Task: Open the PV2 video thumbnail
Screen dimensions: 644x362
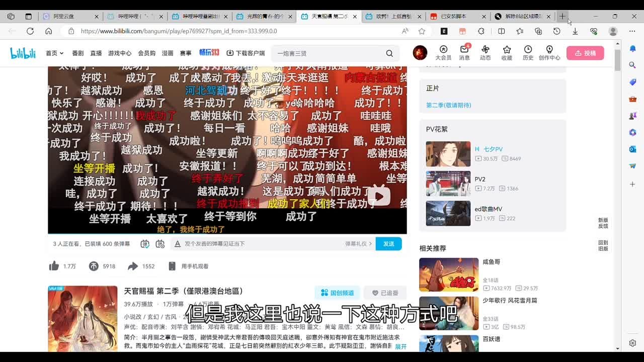Action: tap(448, 184)
